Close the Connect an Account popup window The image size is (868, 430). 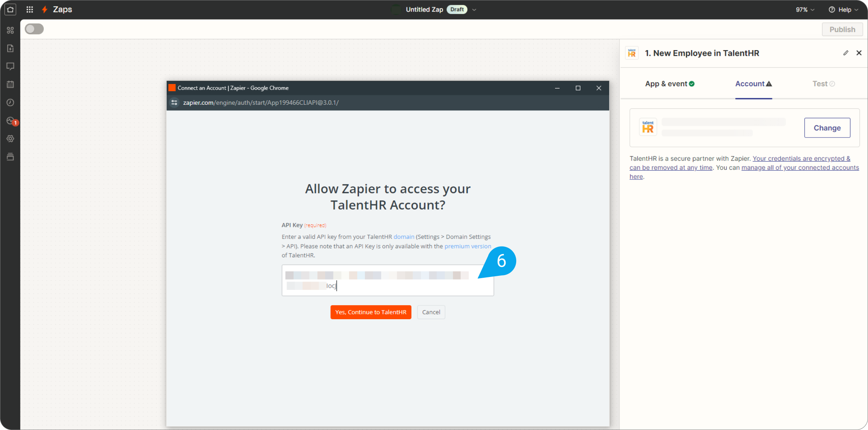[x=599, y=88]
